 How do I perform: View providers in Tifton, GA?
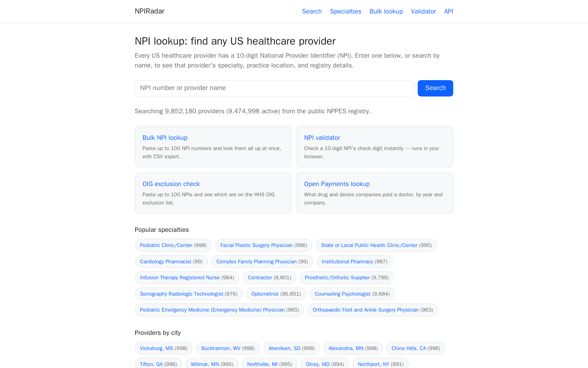point(158,364)
